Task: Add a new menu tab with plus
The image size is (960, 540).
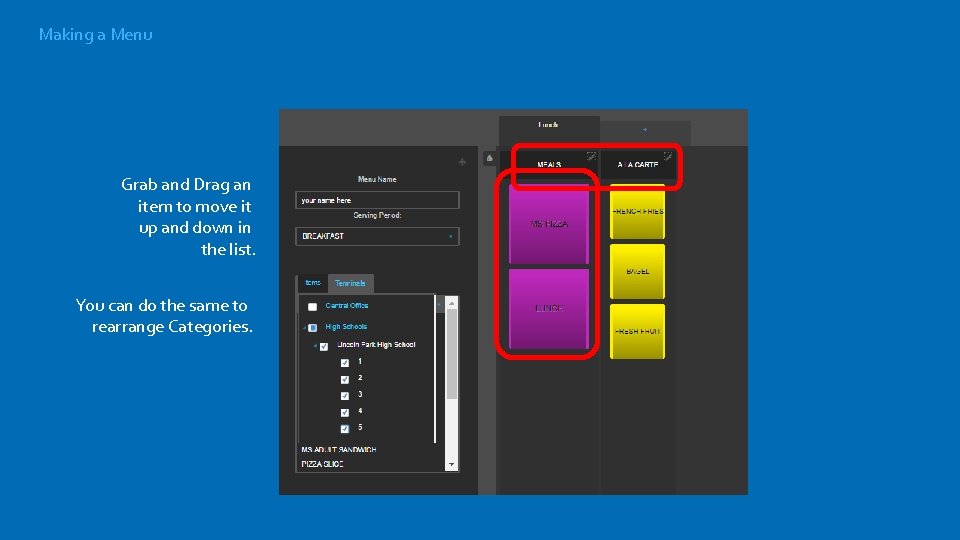Action: (x=645, y=130)
